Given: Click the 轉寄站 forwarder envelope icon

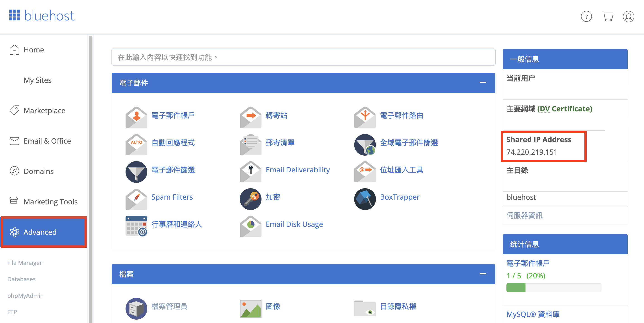Looking at the screenshot, I should coord(250,117).
